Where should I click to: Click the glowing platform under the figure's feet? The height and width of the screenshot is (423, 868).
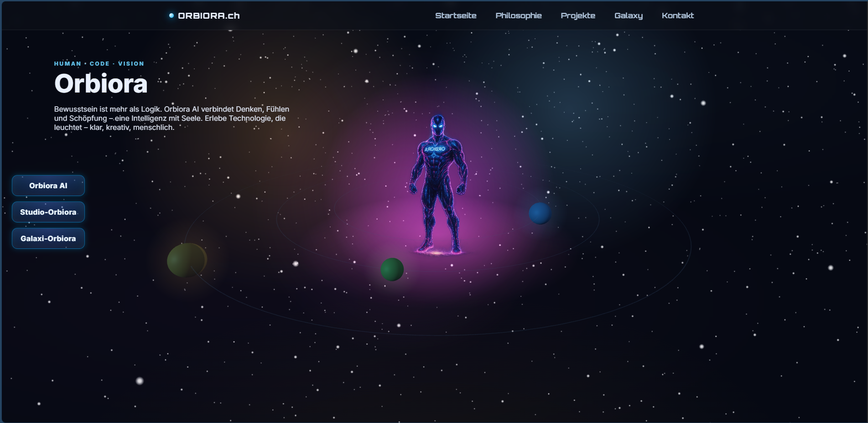[437, 252]
